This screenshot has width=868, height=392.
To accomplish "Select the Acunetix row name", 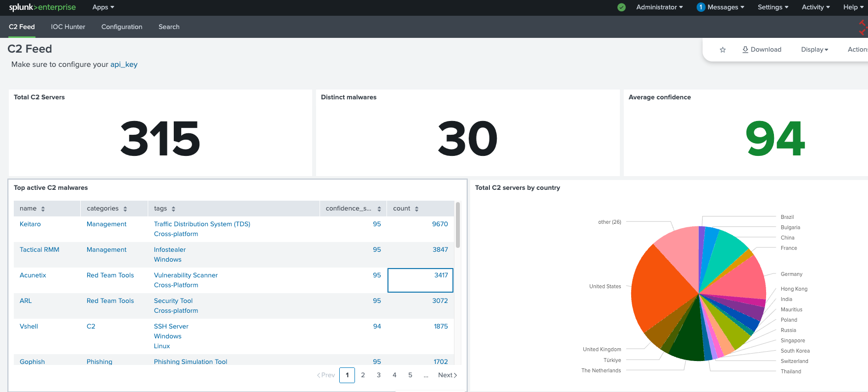I will [x=33, y=275].
